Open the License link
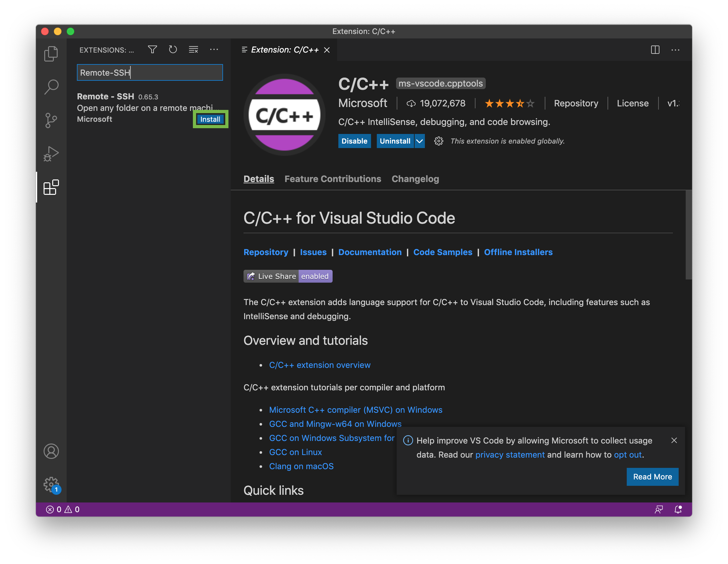The width and height of the screenshot is (728, 564). (x=633, y=103)
